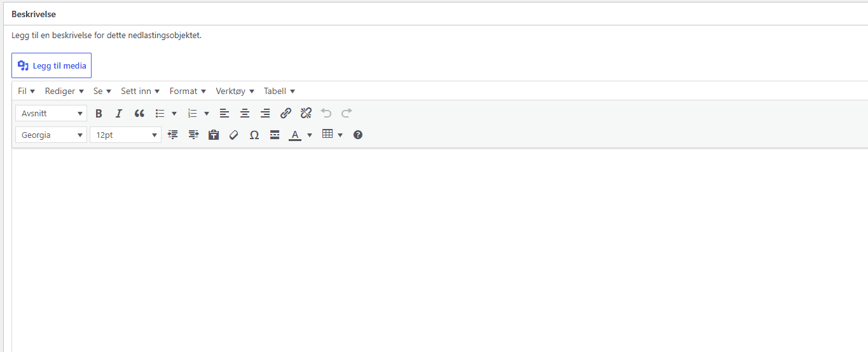The width and height of the screenshot is (868, 352).
Task: Align text left
Action: click(x=224, y=113)
